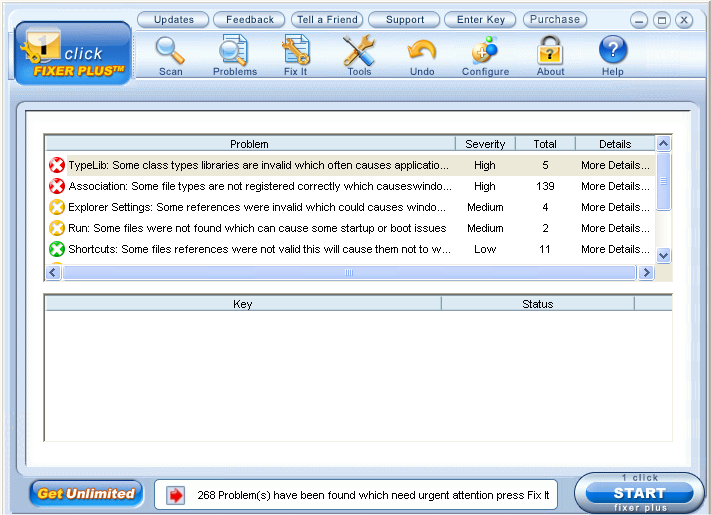The image size is (711, 515).
Task: Click the total 139 cell
Action: point(545,186)
